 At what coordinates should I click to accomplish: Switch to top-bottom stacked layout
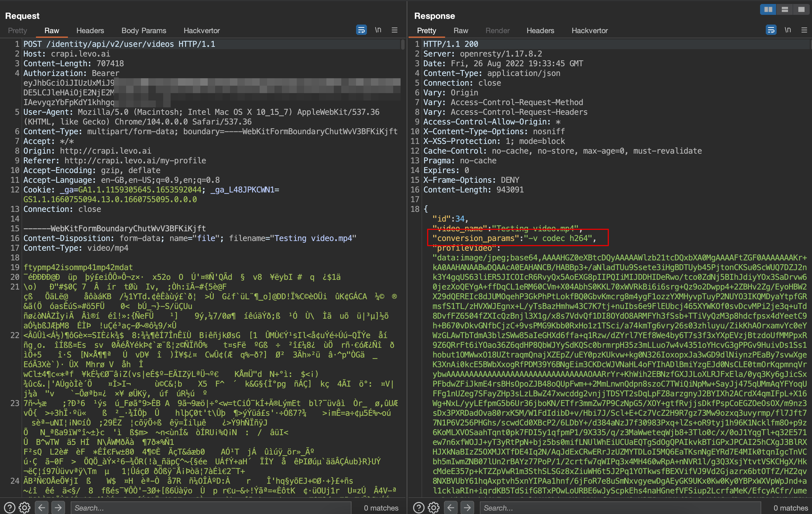point(785,9)
